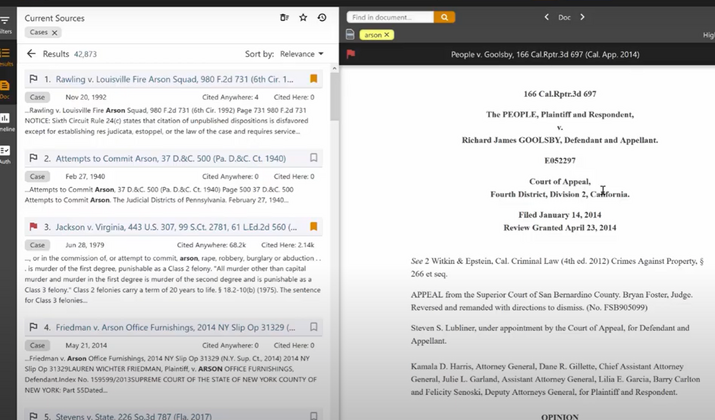Click People v. Goolsby document title

point(545,55)
